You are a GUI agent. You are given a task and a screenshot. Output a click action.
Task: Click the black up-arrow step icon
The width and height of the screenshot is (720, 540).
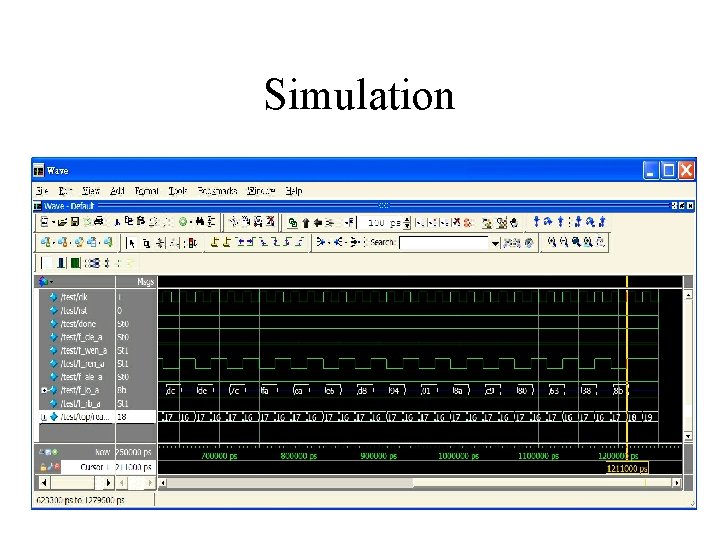pos(306,223)
